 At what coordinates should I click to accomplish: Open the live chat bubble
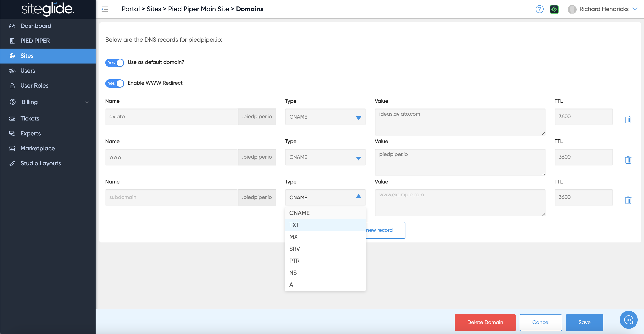[628, 320]
